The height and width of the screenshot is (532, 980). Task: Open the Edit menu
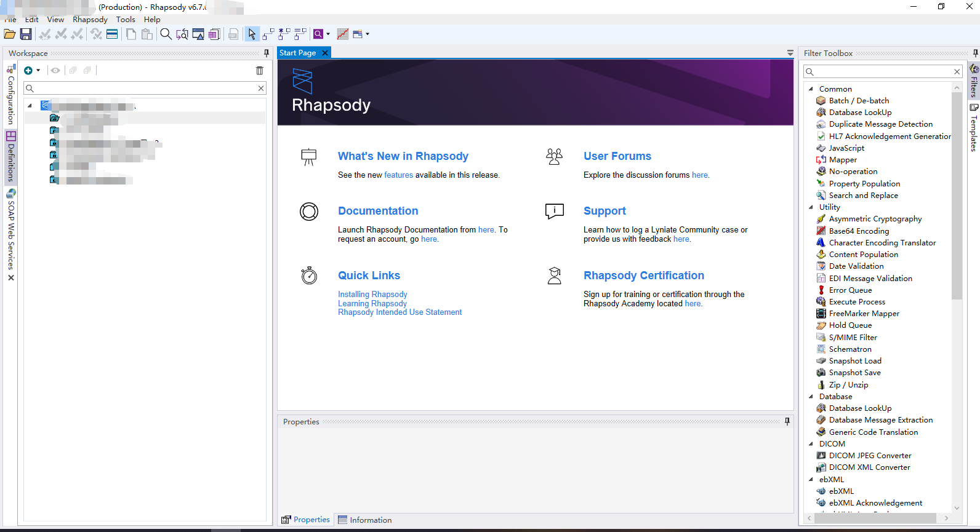(31, 20)
